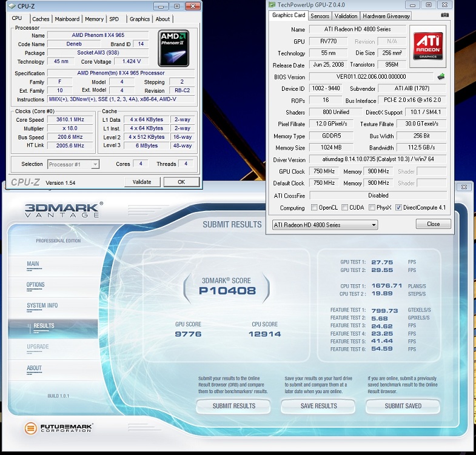Screen dimensions: 476x455
Task: Open the Hardware Giveaway tab in GPU-Z
Action: coord(386,16)
